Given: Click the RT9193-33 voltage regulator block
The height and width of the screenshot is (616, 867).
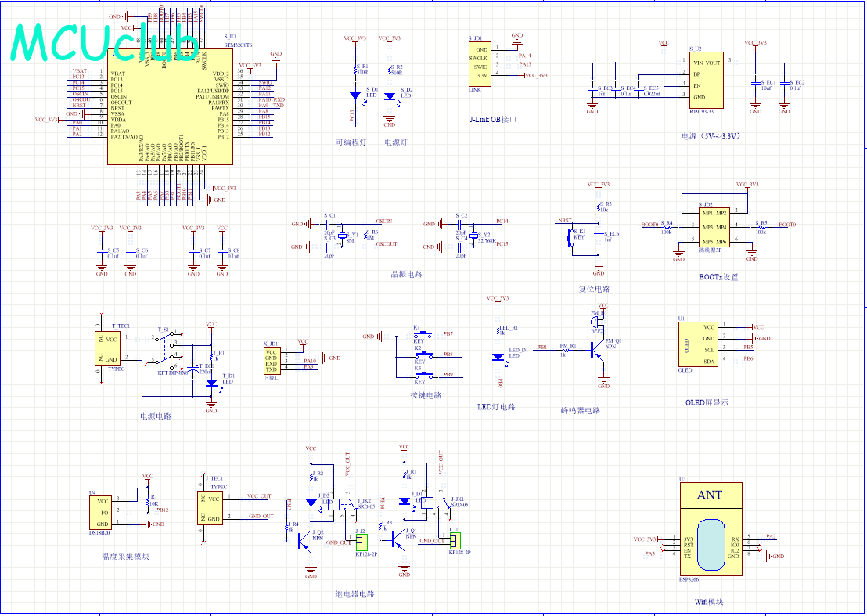Looking at the screenshot, I should click(706, 80).
